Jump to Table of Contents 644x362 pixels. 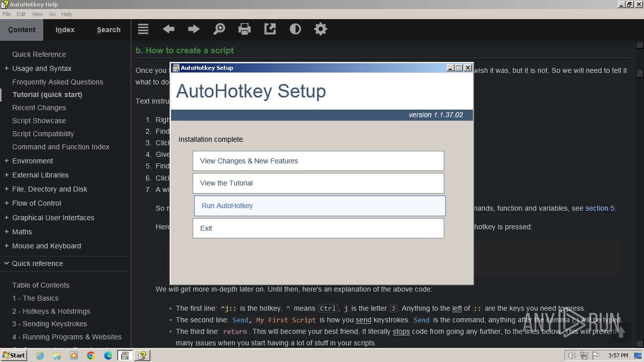[x=41, y=285]
